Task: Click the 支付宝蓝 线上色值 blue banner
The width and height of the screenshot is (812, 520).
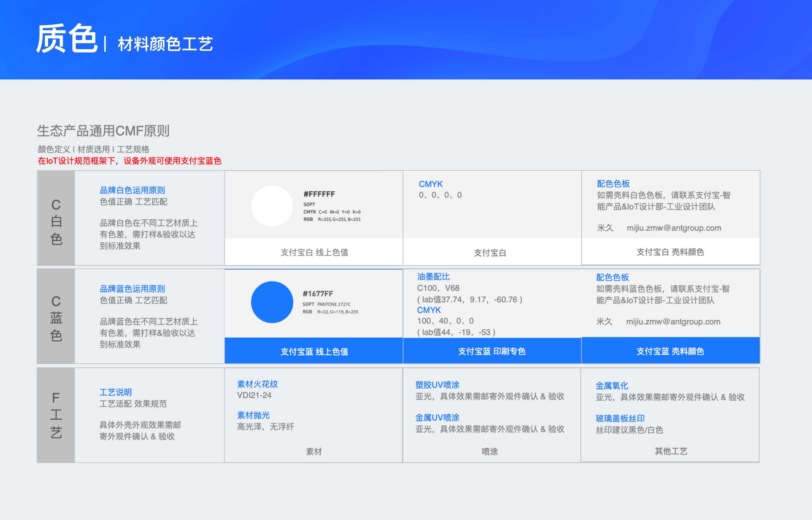Action: 314,351
